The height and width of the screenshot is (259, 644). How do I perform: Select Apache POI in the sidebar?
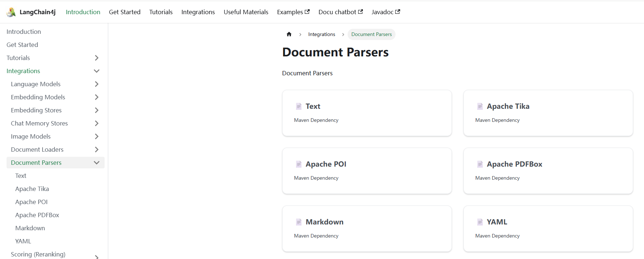point(31,202)
